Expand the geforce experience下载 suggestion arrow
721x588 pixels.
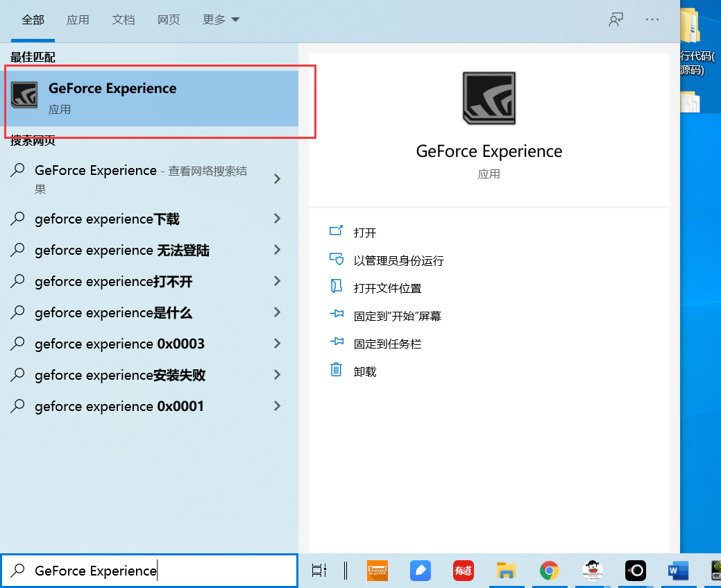coord(278,219)
